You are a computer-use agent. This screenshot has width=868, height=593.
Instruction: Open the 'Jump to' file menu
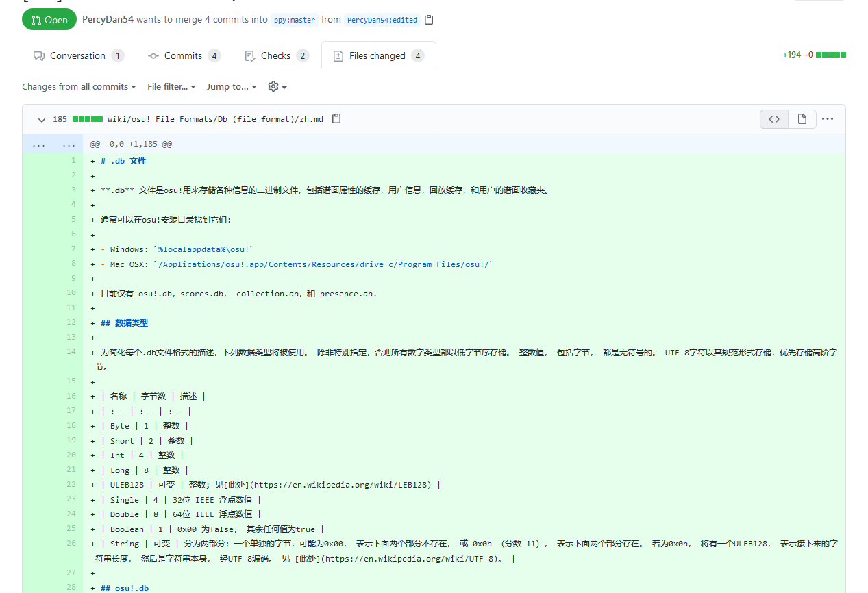232,87
